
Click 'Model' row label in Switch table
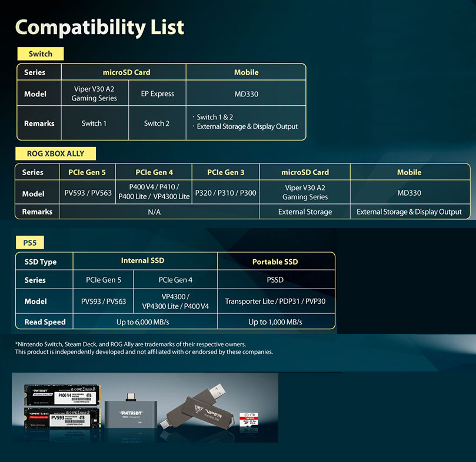pyautogui.click(x=35, y=93)
